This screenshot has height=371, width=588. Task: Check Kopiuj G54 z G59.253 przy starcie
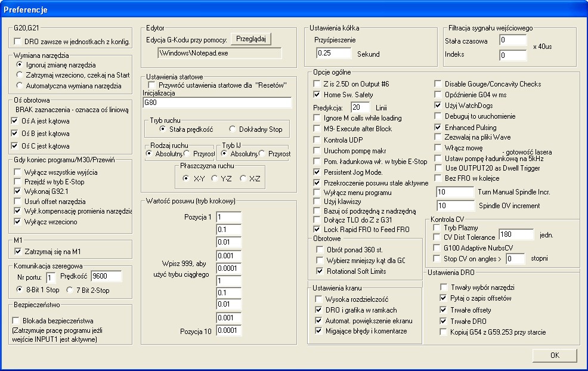tap(443, 332)
